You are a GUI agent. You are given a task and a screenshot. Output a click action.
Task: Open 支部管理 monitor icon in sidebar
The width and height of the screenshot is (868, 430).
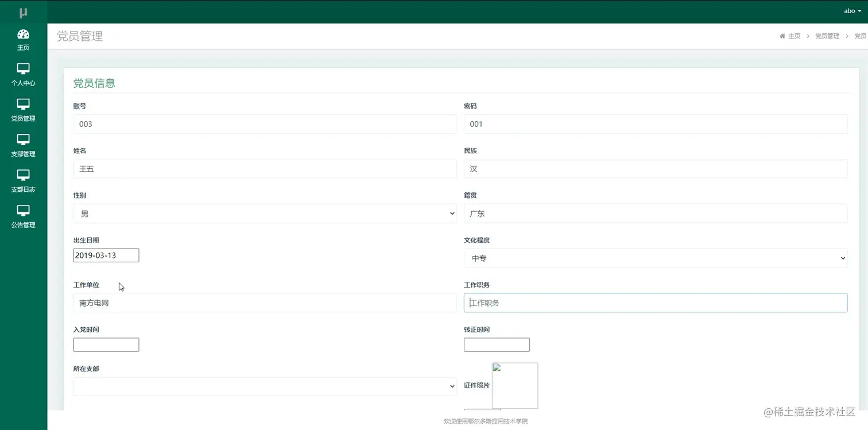23,140
